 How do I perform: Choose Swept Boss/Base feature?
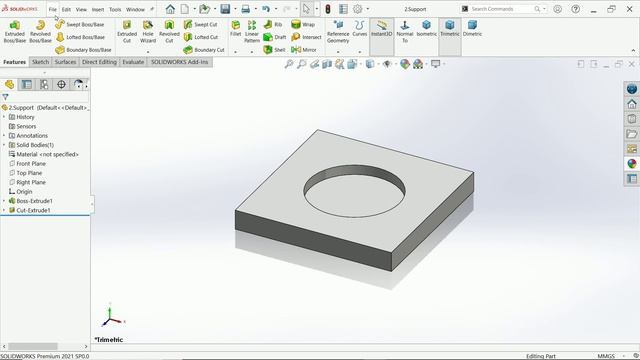(x=80, y=24)
